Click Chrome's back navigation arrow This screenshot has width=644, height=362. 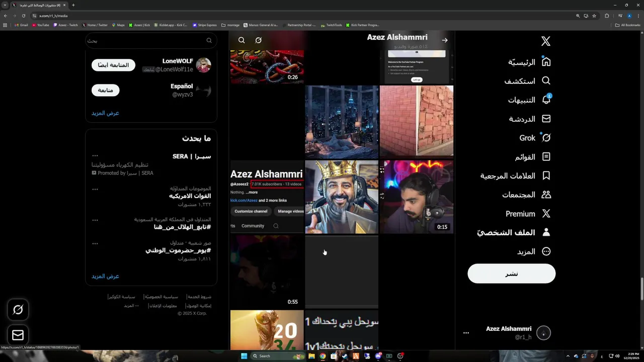6,16
